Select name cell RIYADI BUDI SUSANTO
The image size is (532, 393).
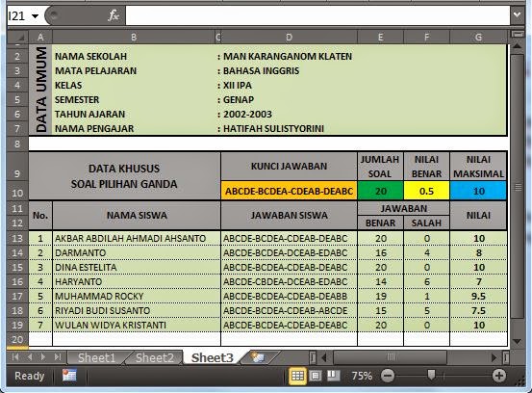[137, 310]
